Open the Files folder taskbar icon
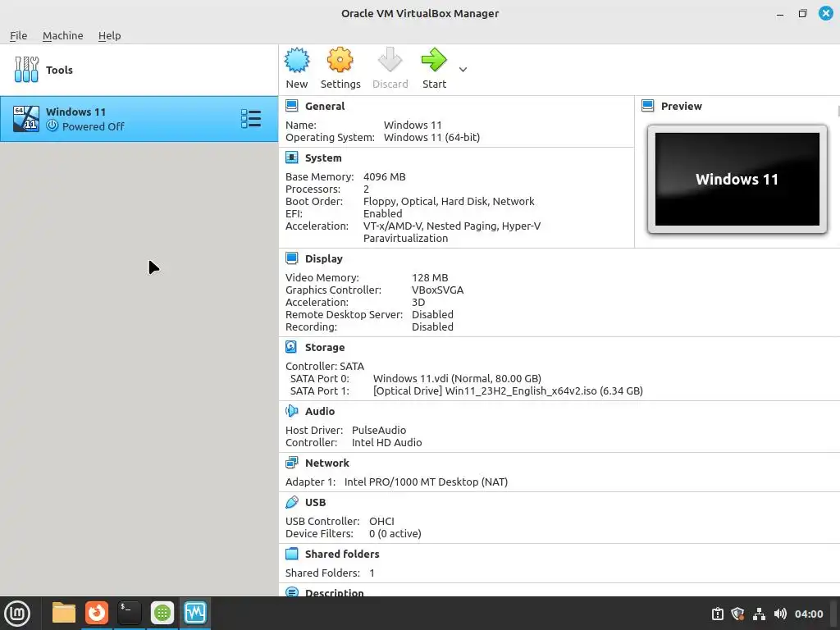Image resolution: width=840 pixels, height=630 pixels. click(x=64, y=613)
